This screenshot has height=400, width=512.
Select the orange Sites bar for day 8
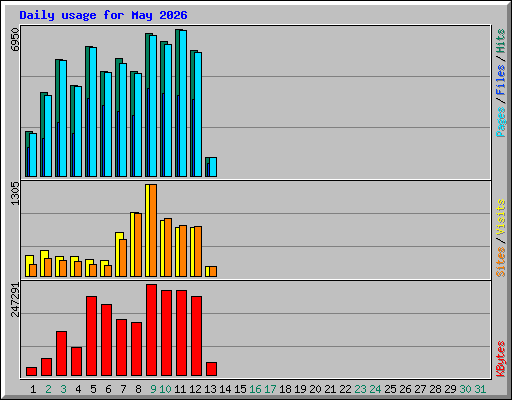138,245
